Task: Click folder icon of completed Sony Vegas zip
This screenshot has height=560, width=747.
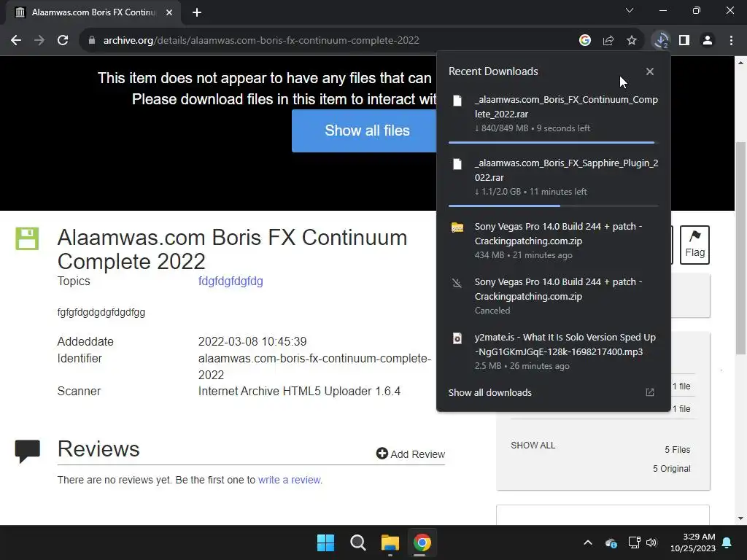Action: [457, 227]
